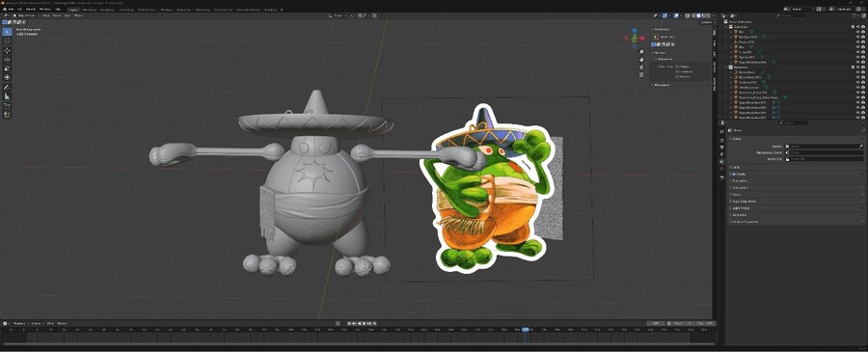
Task: Switch perspective/orthographic view grid icon
Action: tap(641, 73)
